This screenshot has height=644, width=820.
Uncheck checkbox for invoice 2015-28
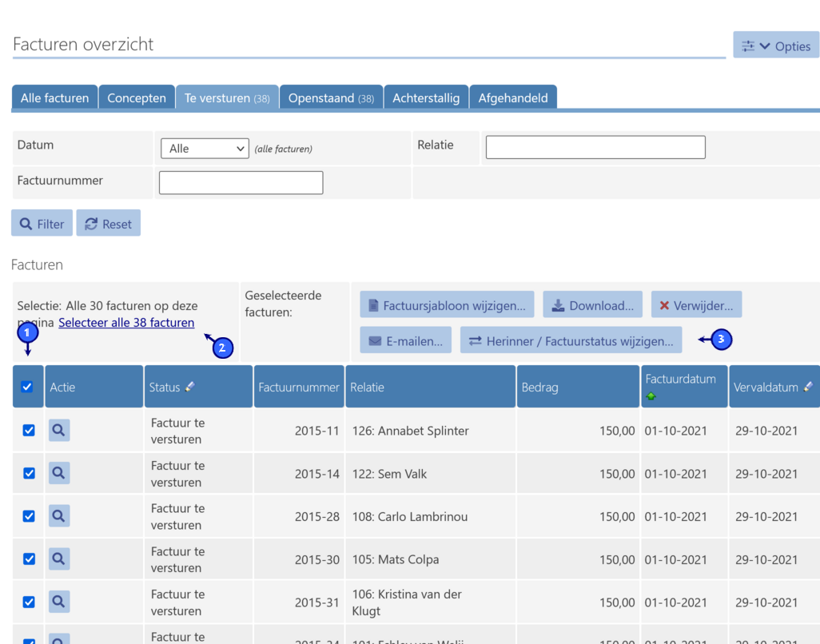click(29, 516)
